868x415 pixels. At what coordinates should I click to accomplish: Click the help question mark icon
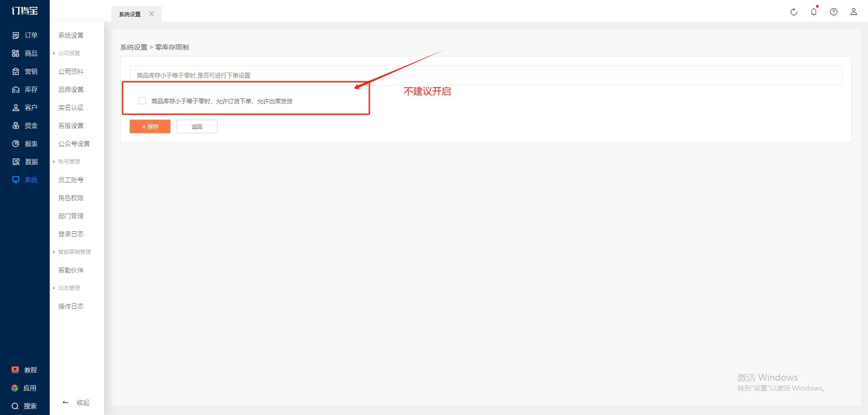pyautogui.click(x=834, y=12)
